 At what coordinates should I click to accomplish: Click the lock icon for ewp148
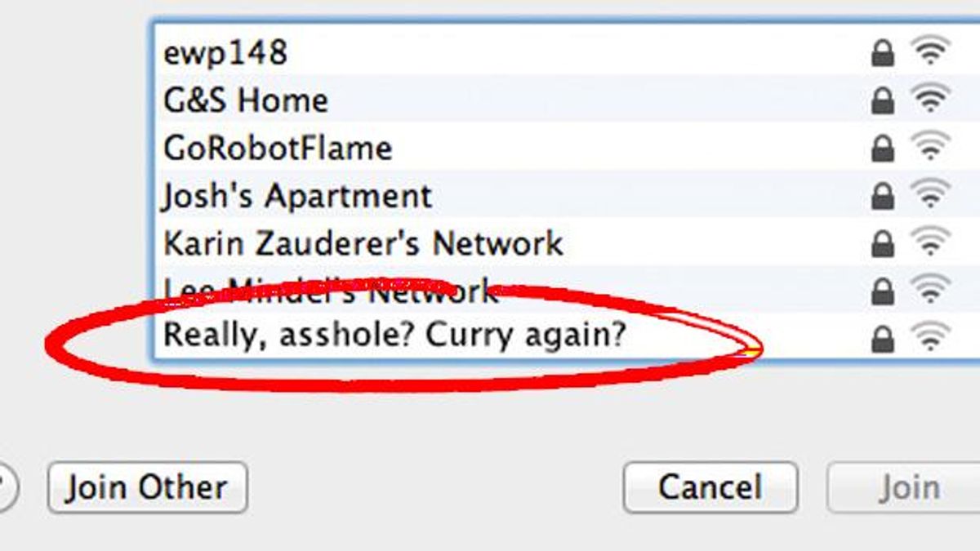click(882, 54)
